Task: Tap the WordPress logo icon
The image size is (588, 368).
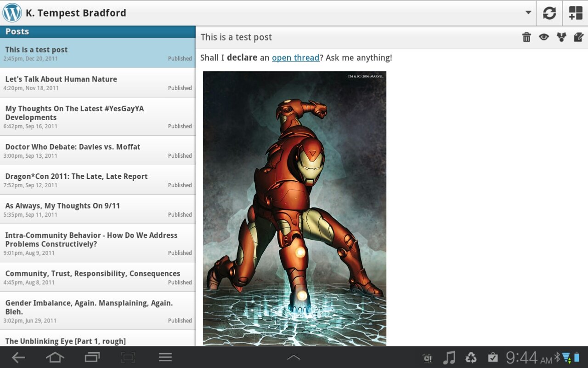Action: [x=12, y=13]
